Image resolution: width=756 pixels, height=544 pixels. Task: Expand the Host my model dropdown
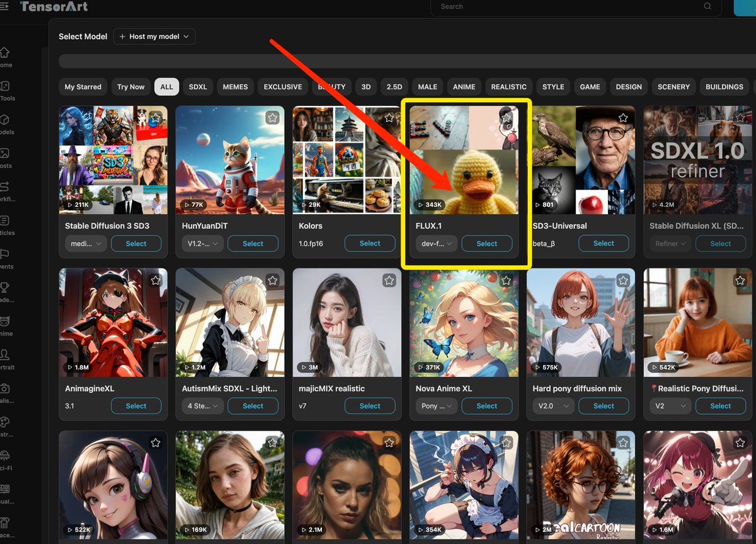[x=154, y=37]
